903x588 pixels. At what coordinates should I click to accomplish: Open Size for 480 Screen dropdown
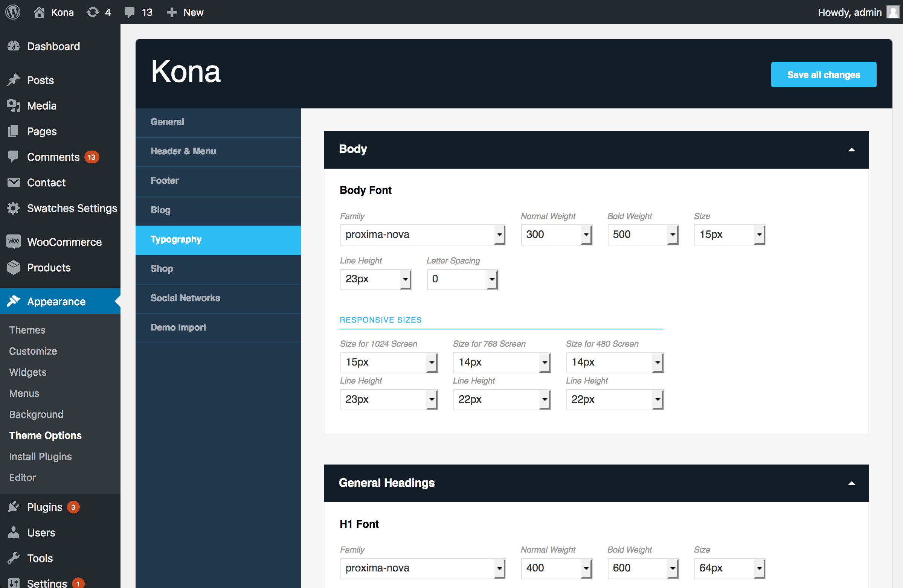pyautogui.click(x=615, y=363)
